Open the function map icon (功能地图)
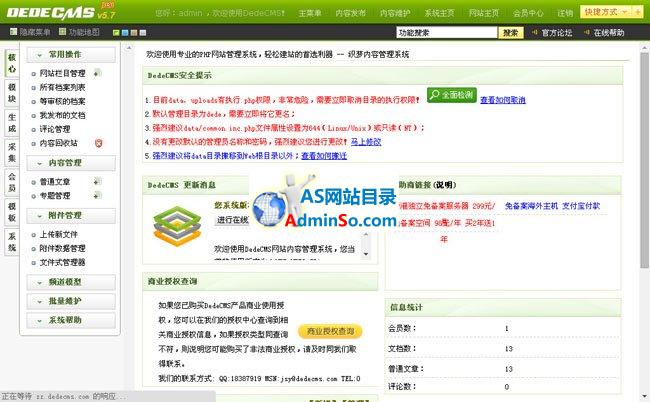Screen dimensions: 650x402 point(62,31)
